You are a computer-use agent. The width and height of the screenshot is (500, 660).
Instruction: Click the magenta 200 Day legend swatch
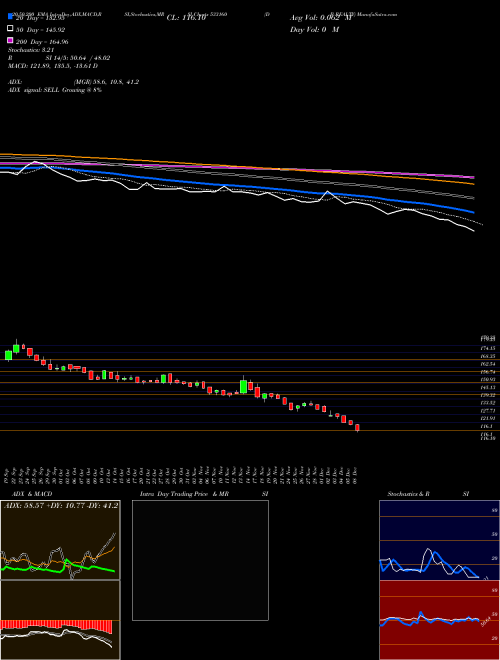(x=10, y=41)
